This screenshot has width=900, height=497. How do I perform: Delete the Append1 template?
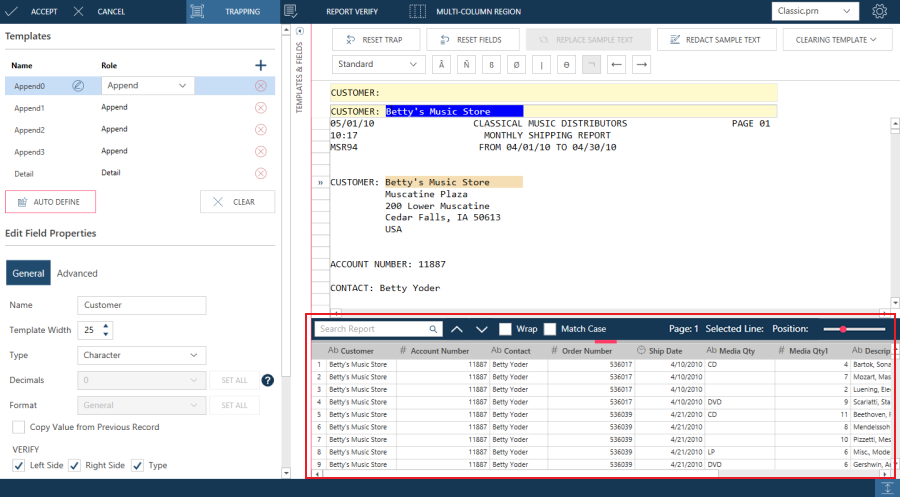tap(261, 108)
